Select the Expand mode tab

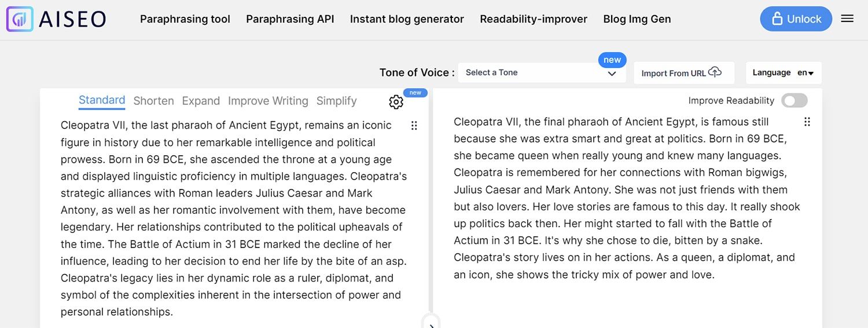click(x=201, y=101)
